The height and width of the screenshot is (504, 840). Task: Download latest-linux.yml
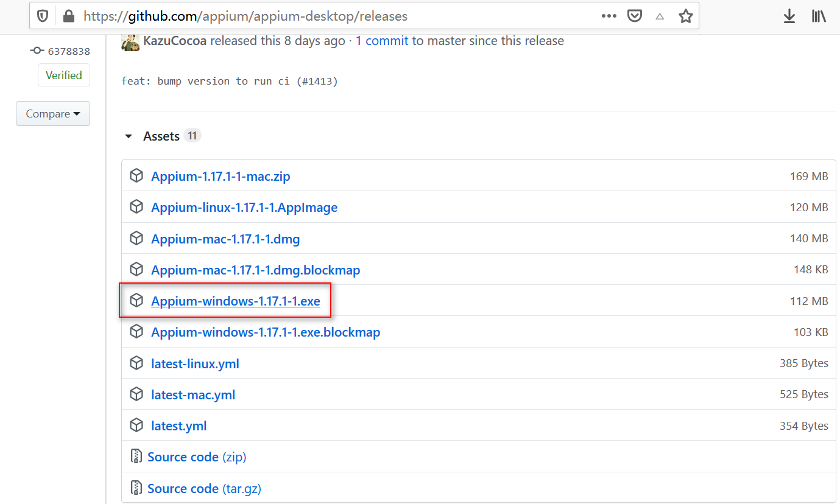coord(195,363)
